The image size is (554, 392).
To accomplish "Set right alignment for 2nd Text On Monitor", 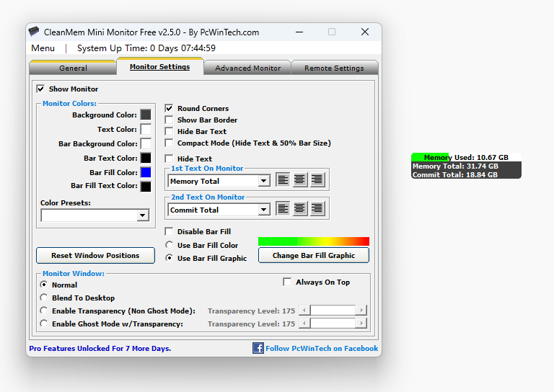I will (x=317, y=209).
